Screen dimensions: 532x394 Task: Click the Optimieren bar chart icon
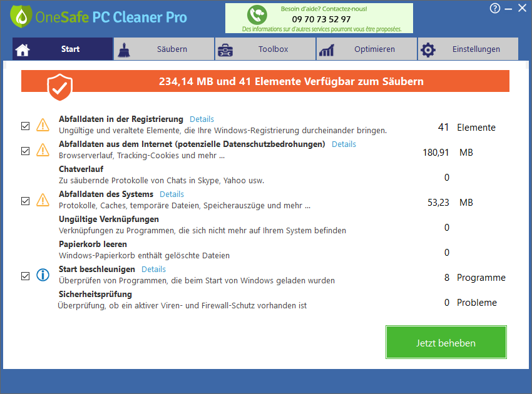pos(327,48)
